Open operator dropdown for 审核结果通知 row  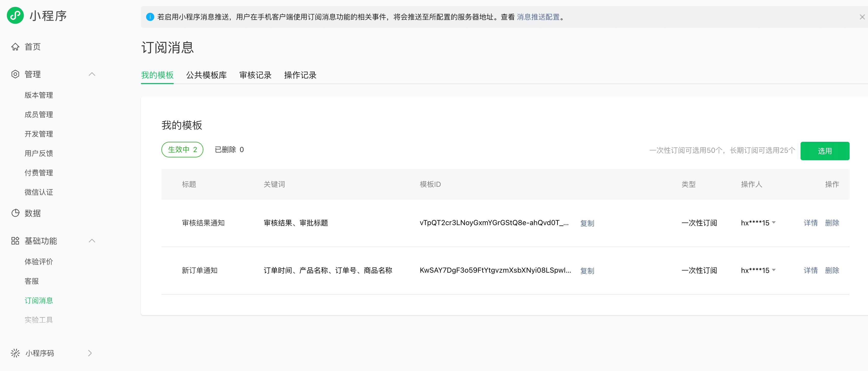[774, 222]
